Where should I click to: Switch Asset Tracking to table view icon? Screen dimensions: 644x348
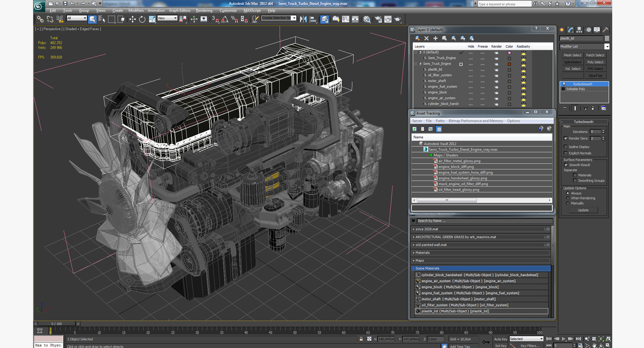[439, 129]
